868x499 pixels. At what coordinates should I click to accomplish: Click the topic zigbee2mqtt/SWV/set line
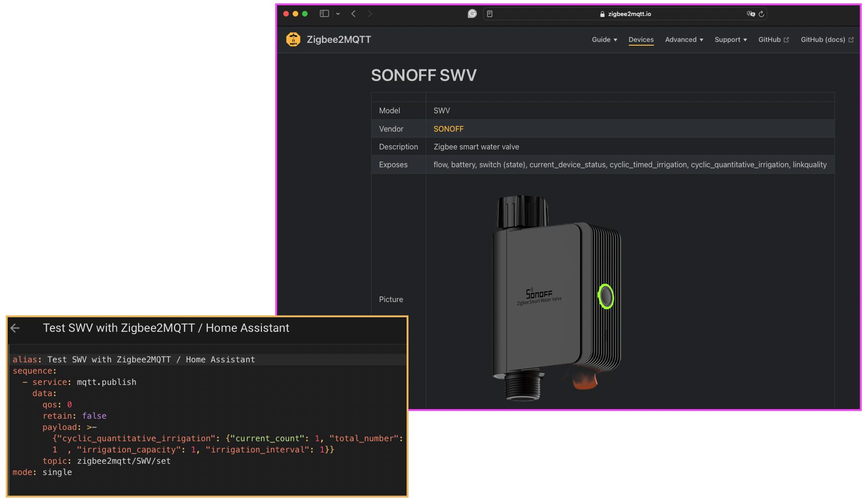point(106,461)
